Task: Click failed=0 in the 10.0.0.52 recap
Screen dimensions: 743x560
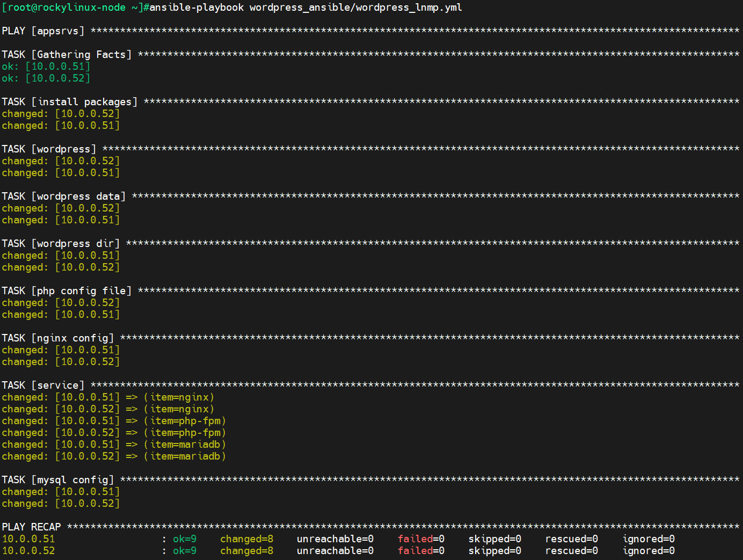Action: (421, 550)
